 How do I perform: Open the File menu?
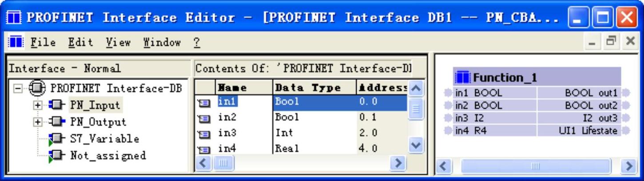click(43, 43)
